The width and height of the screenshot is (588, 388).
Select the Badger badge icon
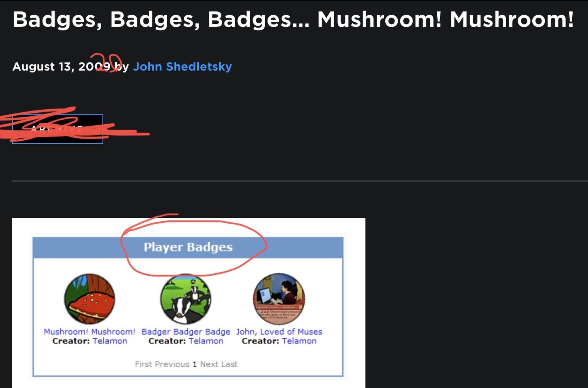point(185,299)
